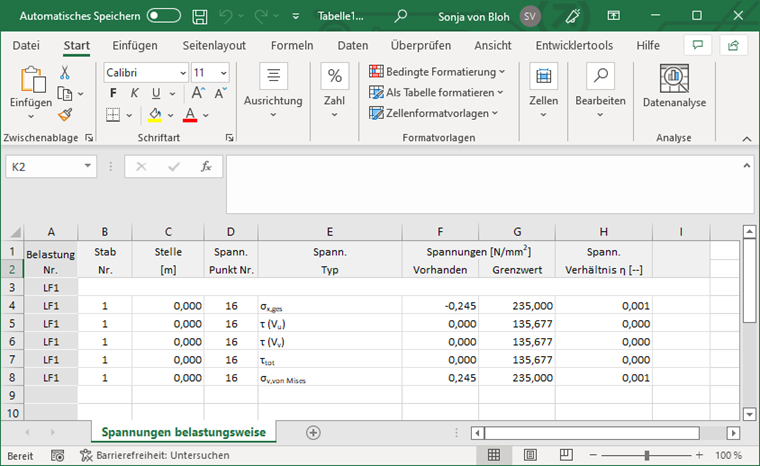Add a new sheet with plus icon
760x466 pixels.
pyautogui.click(x=313, y=433)
